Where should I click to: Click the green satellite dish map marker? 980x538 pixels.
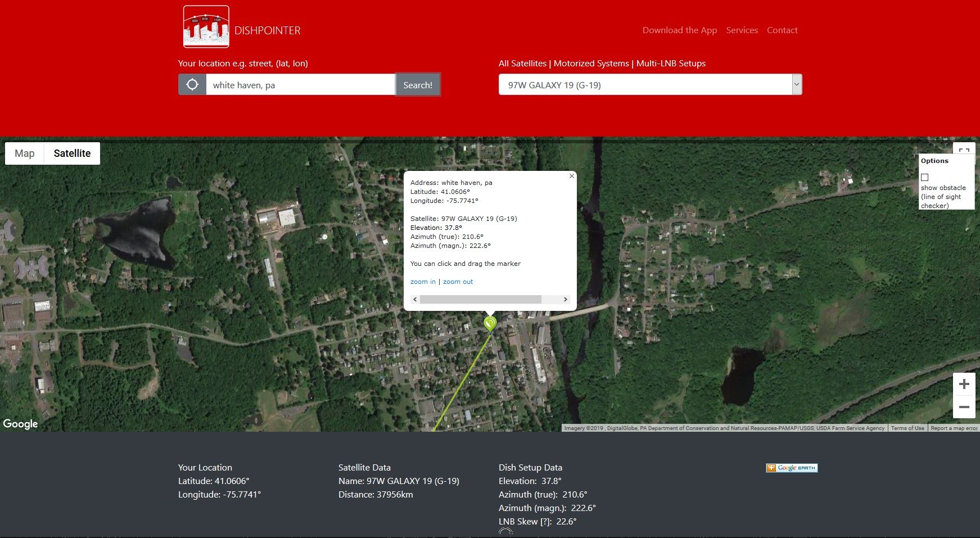coord(490,324)
